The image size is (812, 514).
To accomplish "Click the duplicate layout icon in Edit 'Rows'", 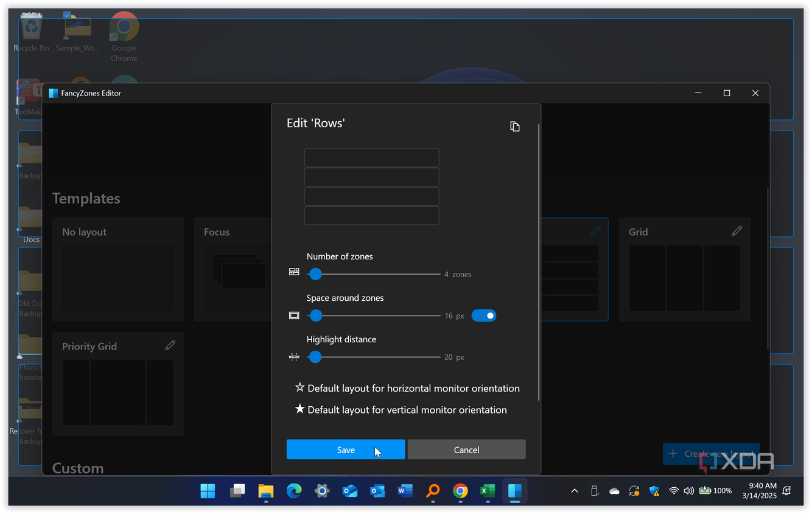I will tap(515, 126).
